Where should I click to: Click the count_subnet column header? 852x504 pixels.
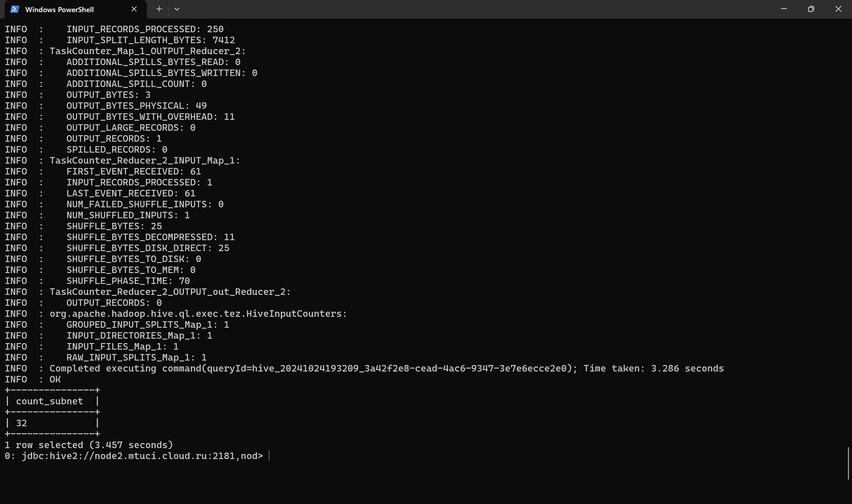(50, 401)
